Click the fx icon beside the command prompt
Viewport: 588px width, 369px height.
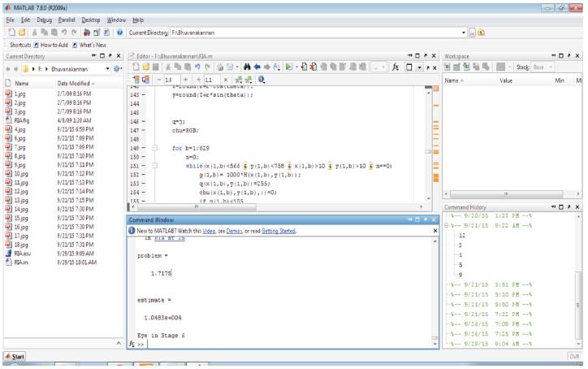(132, 344)
